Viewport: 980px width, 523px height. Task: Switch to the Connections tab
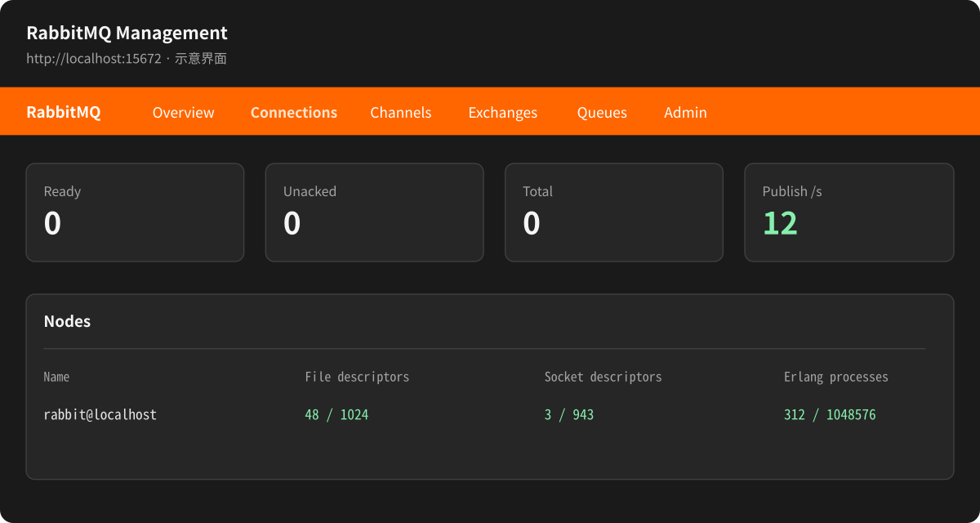(x=294, y=113)
